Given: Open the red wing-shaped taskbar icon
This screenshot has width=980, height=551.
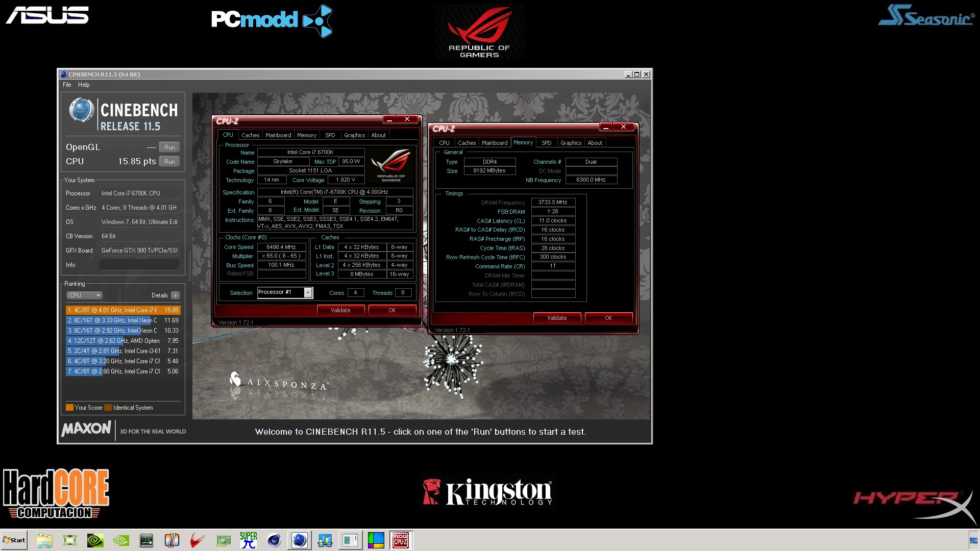Looking at the screenshot, I should point(198,540).
